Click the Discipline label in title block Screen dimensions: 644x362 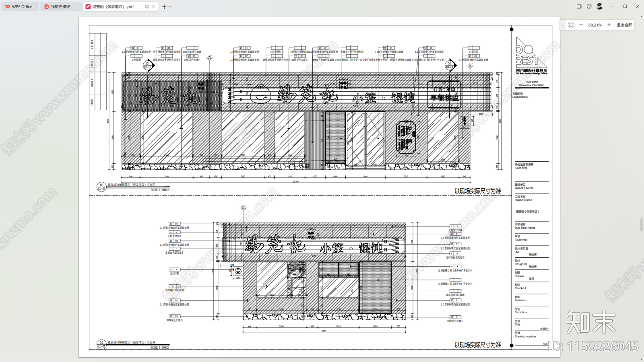point(521,312)
